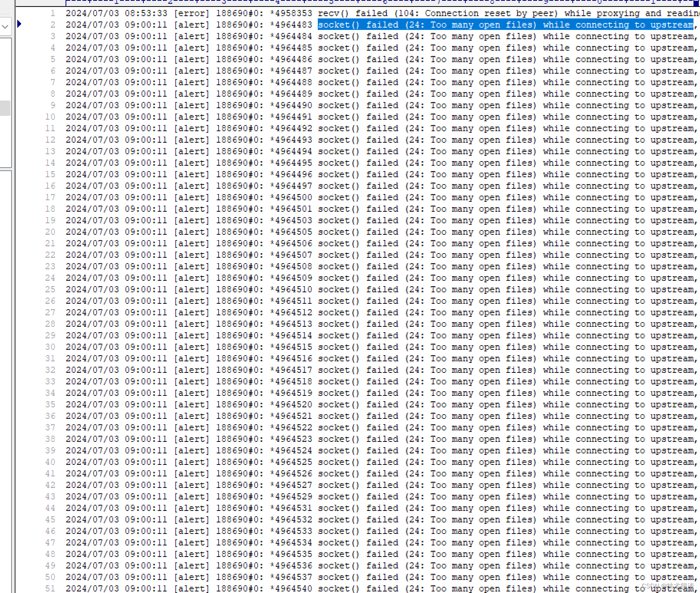Screen dimensions: 700x593
Task: Click the '[error]' label on line 1
Action: coord(191,13)
